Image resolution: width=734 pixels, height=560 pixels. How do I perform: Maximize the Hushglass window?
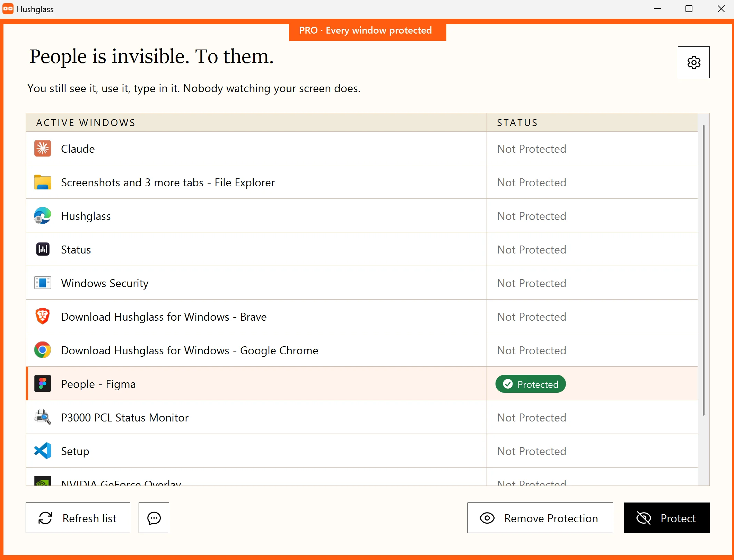click(x=689, y=9)
